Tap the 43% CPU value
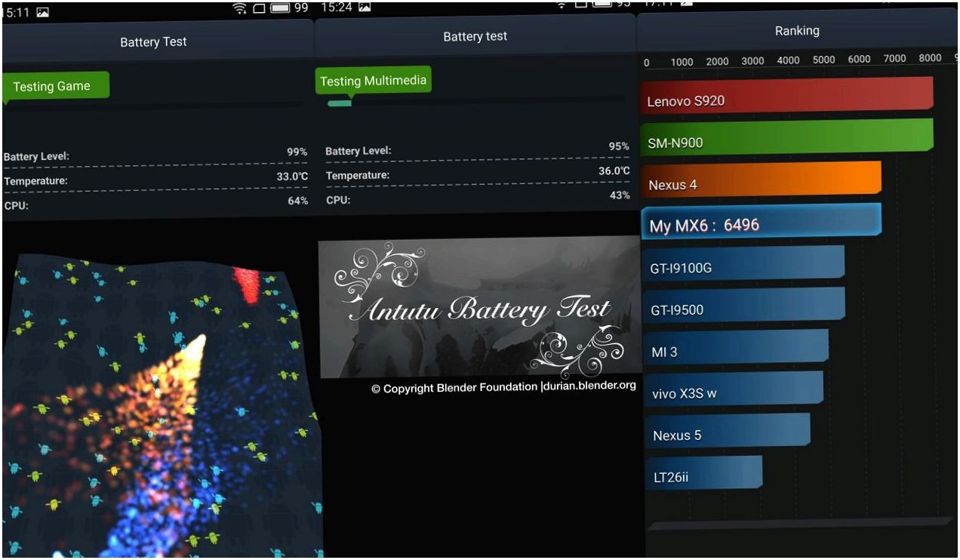This screenshot has height=560, width=960. [x=620, y=195]
